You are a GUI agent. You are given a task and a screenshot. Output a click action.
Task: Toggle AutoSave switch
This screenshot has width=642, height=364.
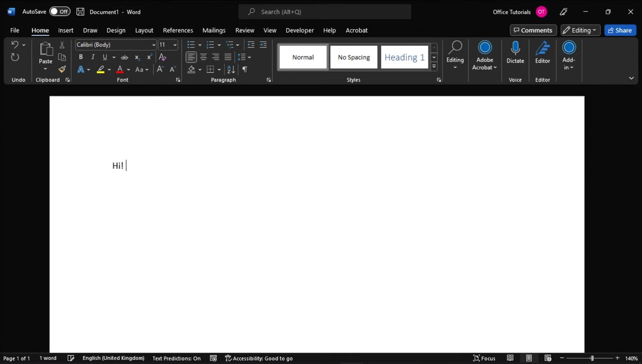pyautogui.click(x=60, y=11)
